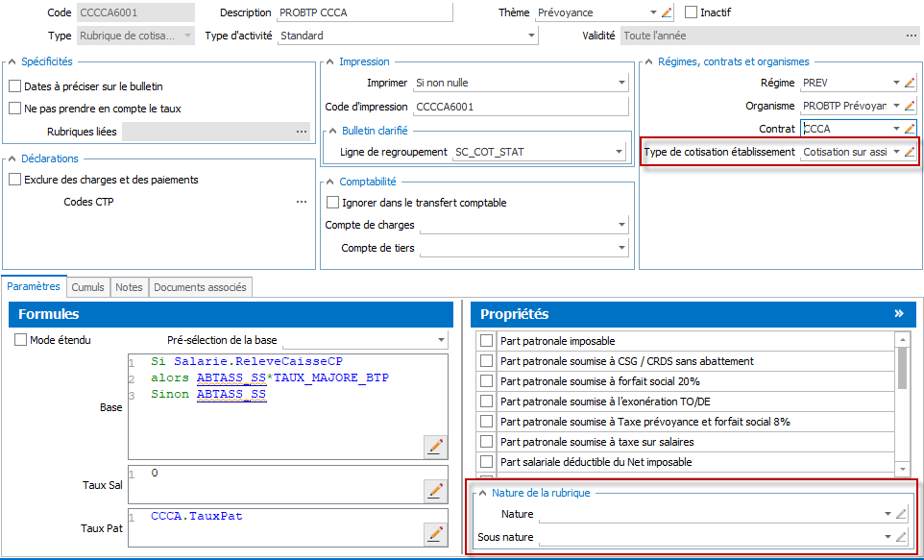Open the Compte de tiers dropdown
924x560 pixels.
[621, 248]
